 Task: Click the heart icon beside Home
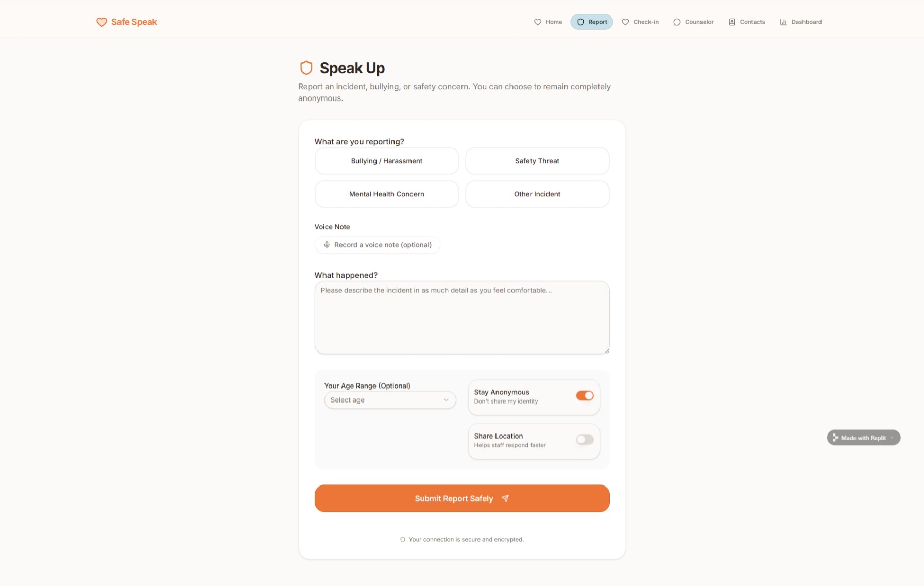point(537,22)
